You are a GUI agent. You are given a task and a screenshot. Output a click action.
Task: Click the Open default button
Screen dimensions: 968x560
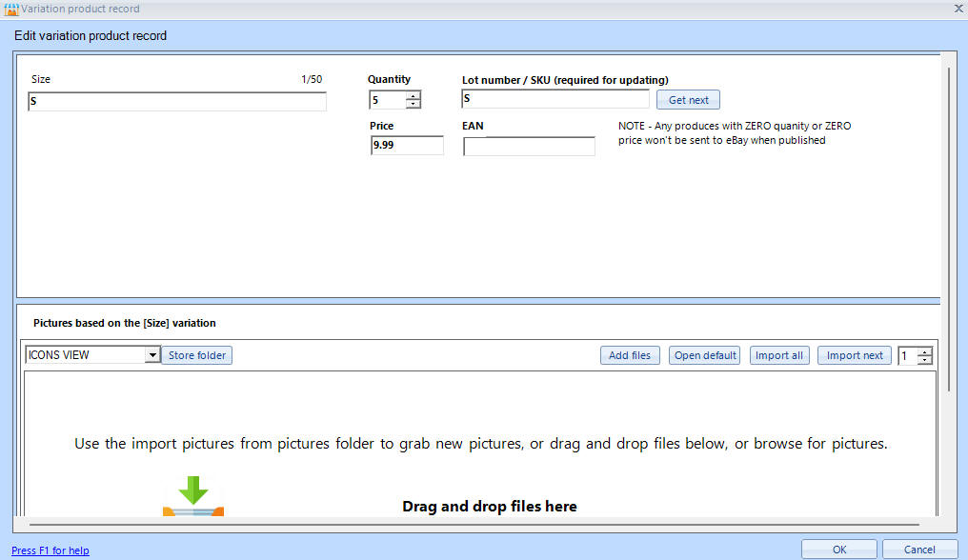(704, 355)
